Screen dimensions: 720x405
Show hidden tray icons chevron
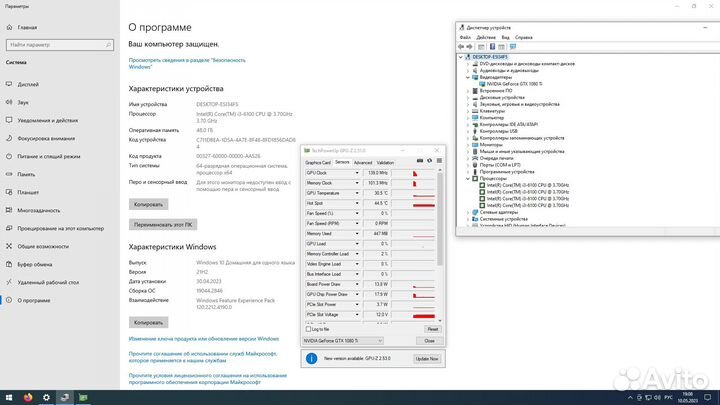pyautogui.click(x=630, y=398)
